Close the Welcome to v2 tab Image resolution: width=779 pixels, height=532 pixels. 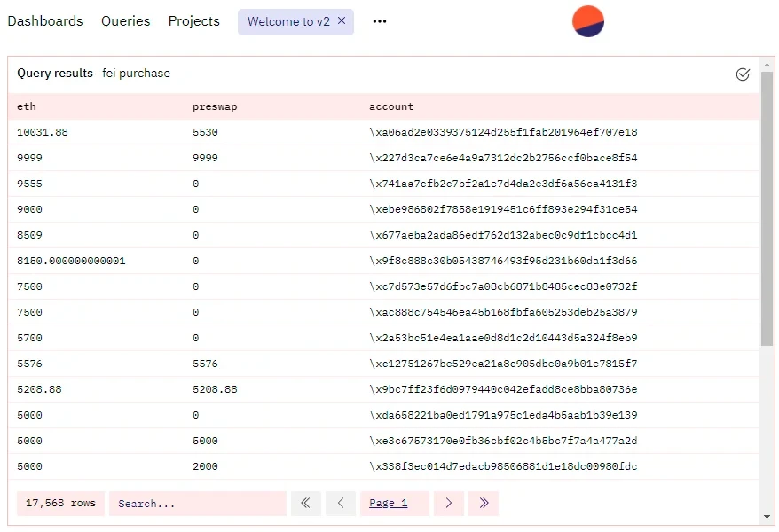[x=342, y=21]
